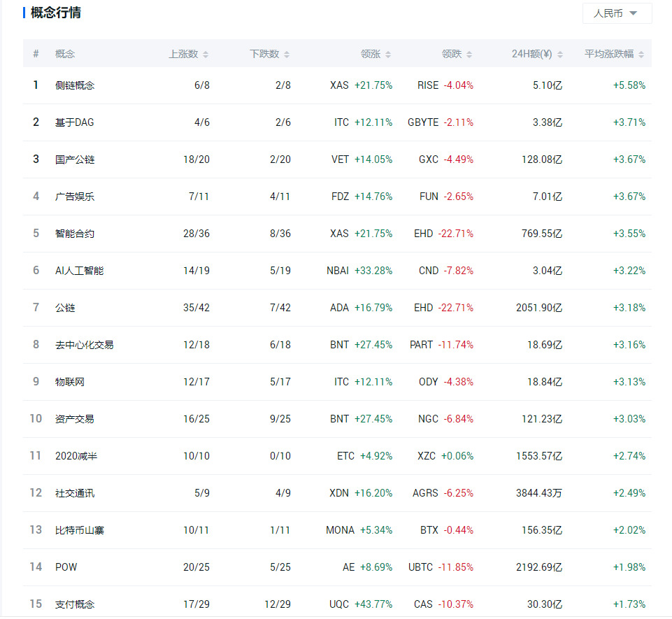
Task: Click XZC +0.06% entry
Action: (x=445, y=456)
